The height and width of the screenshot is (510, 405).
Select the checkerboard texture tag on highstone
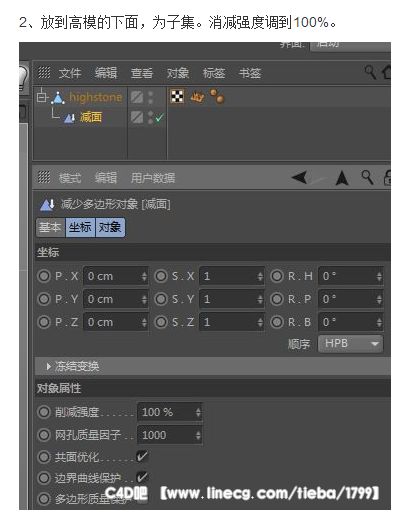coord(177,96)
